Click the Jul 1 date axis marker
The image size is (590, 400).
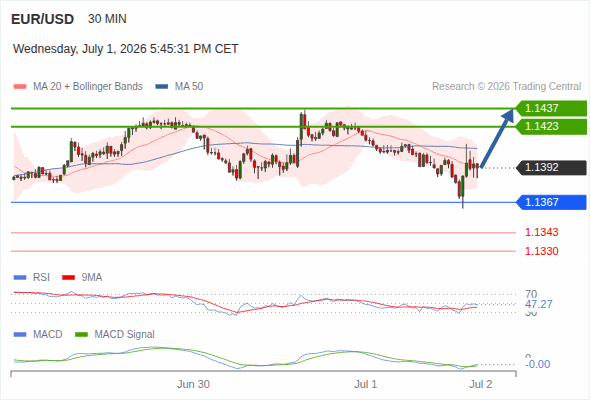(x=365, y=385)
